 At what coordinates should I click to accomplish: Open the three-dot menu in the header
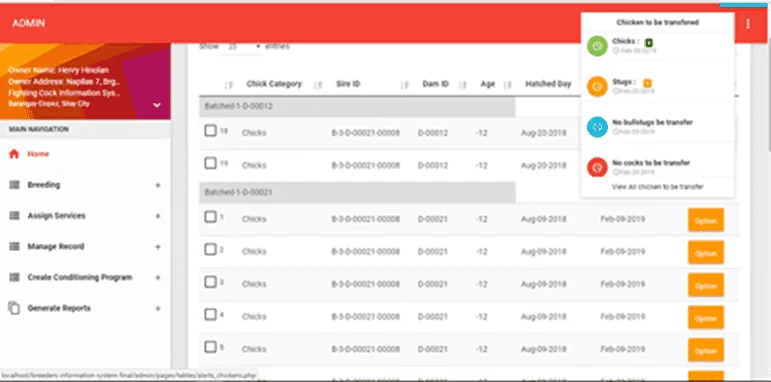748,24
